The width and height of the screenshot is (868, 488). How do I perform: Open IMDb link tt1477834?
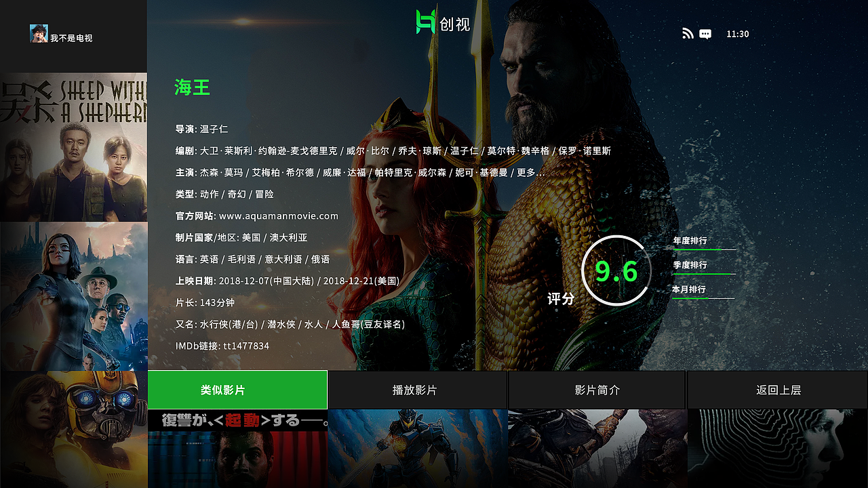coord(246,346)
